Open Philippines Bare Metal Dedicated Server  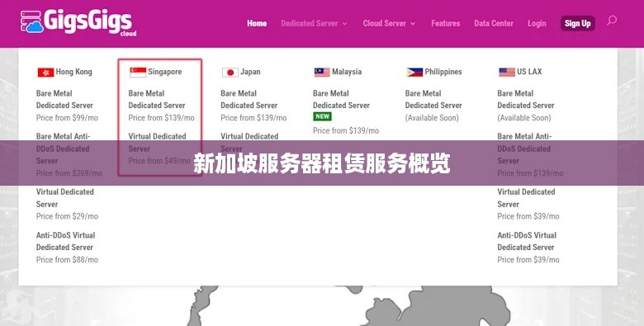433,99
